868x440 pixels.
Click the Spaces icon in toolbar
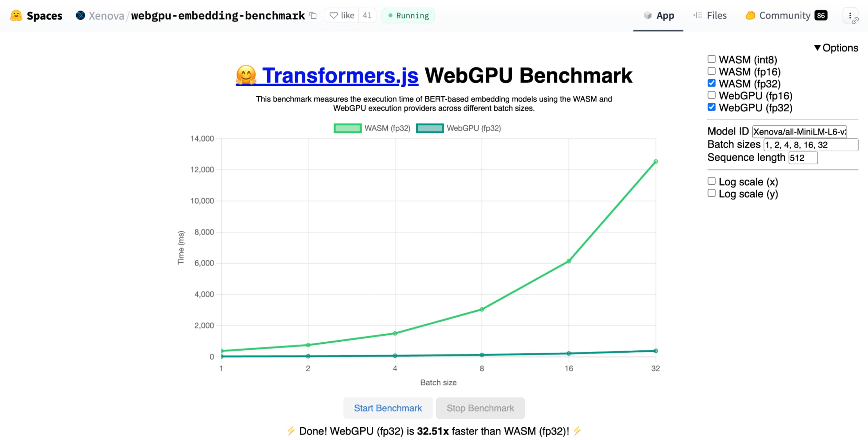(x=15, y=15)
